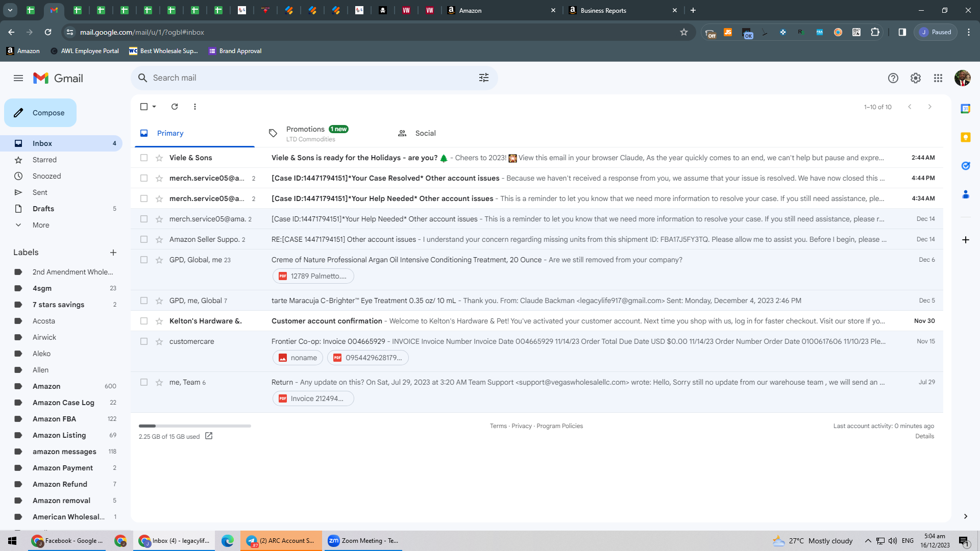The width and height of the screenshot is (980, 551).
Task: Open Gmail main menu hamburger icon
Action: [18, 78]
